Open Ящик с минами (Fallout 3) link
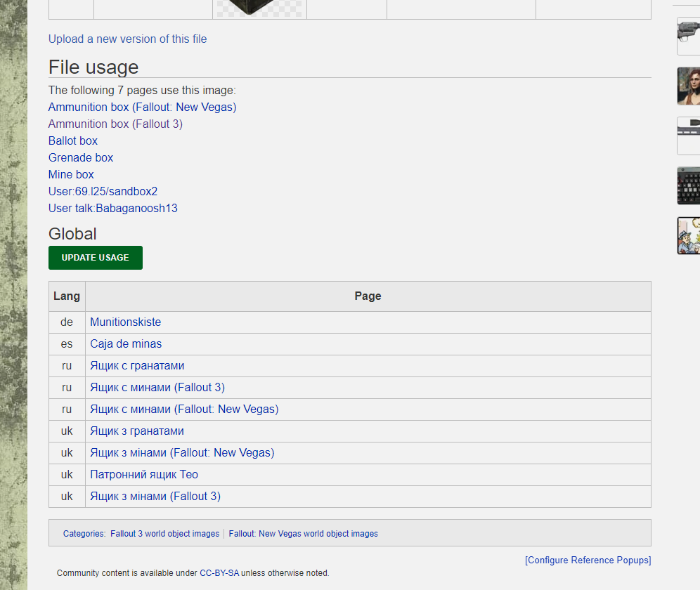Image resolution: width=700 pixels, height=590 pixels. (x=157, y=388)
